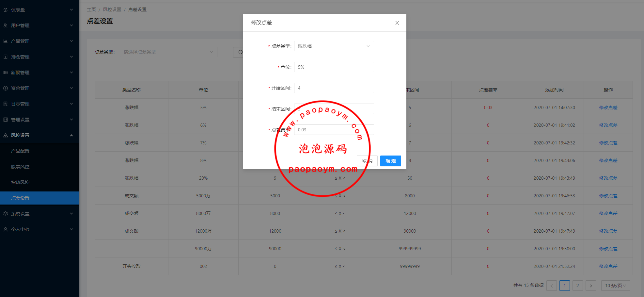Go to previous page arrow in pagination
Image resolution: width=644 pixels, height=297 pixels.
(552, 286)
